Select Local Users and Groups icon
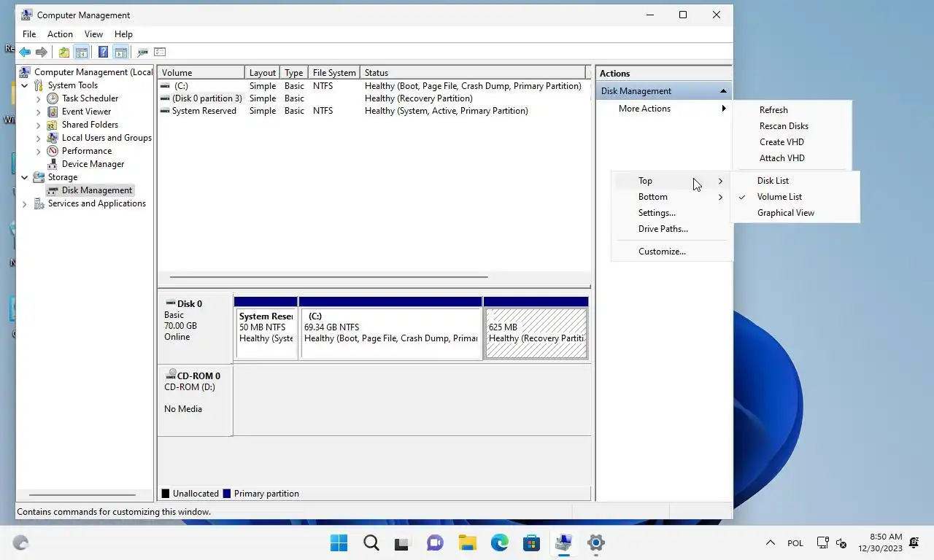This screenshot has height=560, width=934. (53, 138)
